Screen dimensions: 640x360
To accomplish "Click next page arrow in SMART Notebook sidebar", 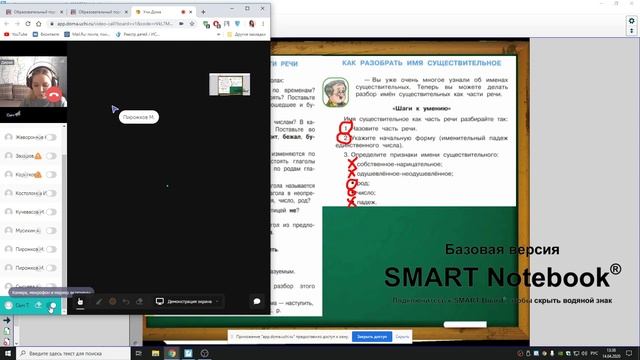I will point(7,320).
